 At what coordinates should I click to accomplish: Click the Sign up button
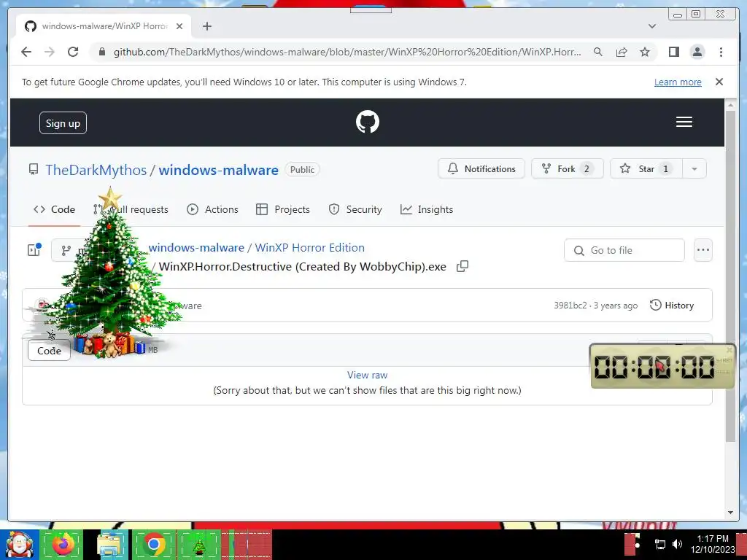(x=63, y=123)
